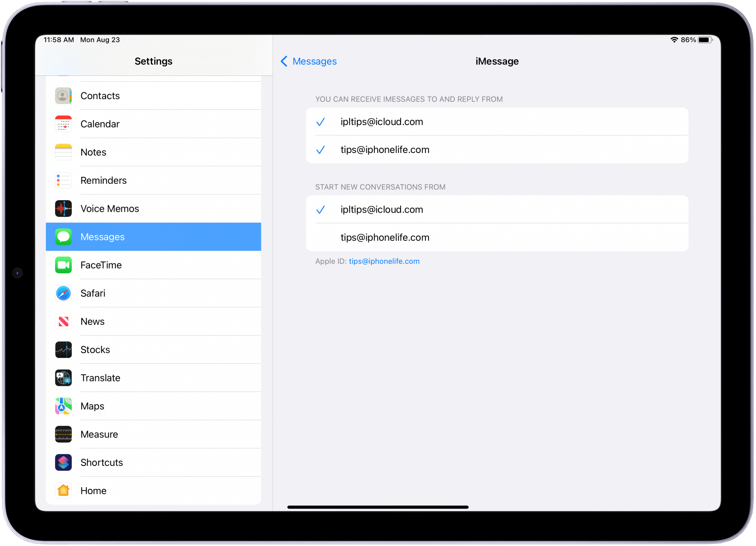
Task: Open Stocks settings
Action: pos(154,350)
